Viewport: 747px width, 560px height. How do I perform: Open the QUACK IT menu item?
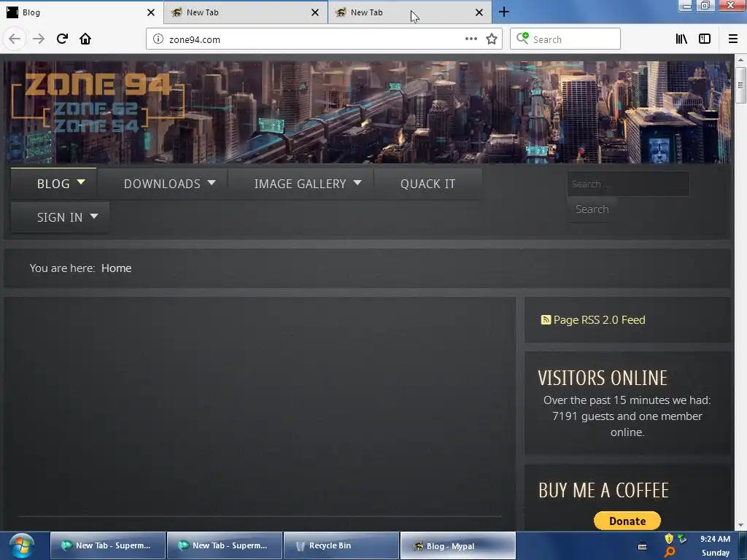[427, 183]
